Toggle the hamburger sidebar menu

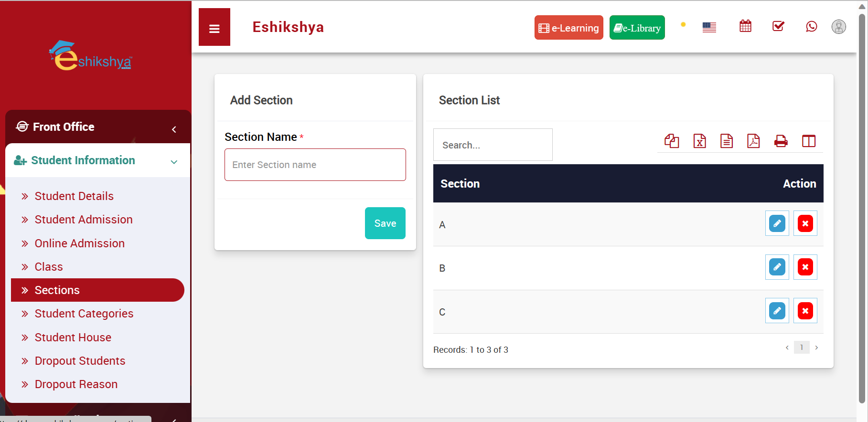(x=214, y=28)
